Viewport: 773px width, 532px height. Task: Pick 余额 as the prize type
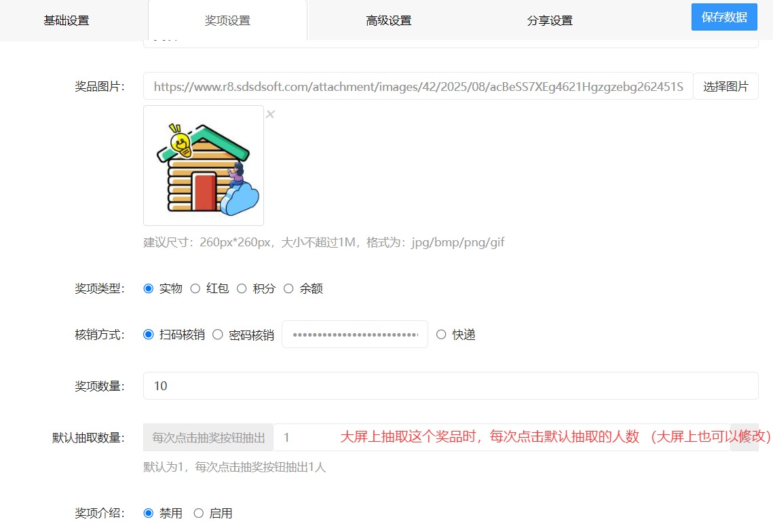point(288,288)
